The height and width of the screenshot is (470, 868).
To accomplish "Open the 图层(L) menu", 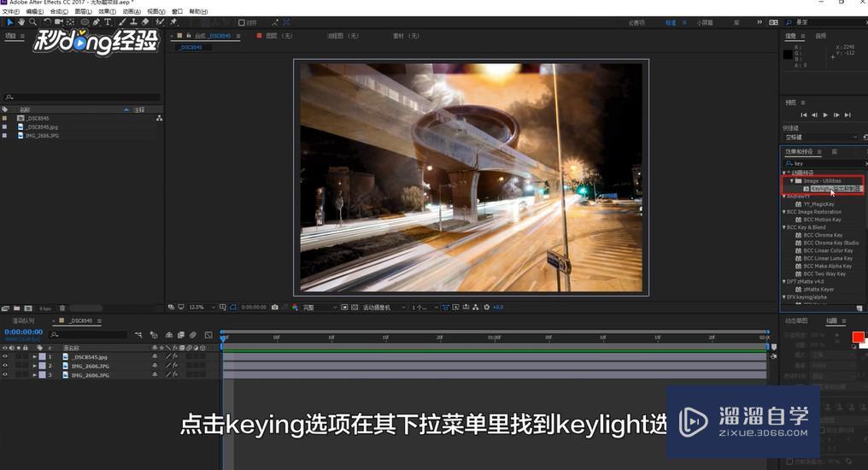I will pyautogui.click(x=83, y=12).
